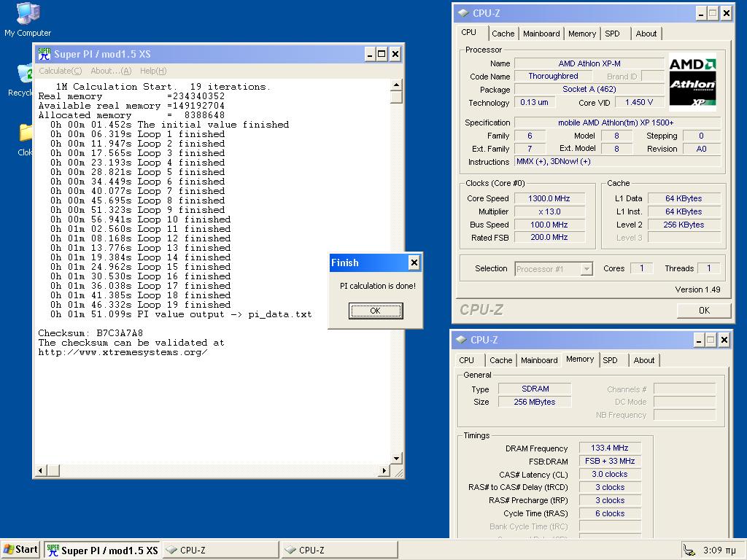Click the Socket A (462) package value
The height and width of the screenshot is (560, 747).
(589, 89)
